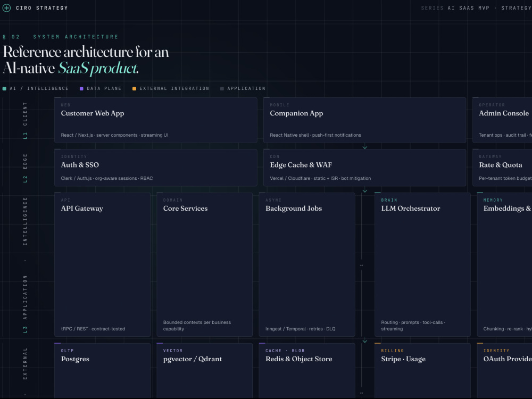
Task: Click 'Inngest / Temporal · retries · DLQ' text
Action: pyautogui.click(x=300, y=329)
